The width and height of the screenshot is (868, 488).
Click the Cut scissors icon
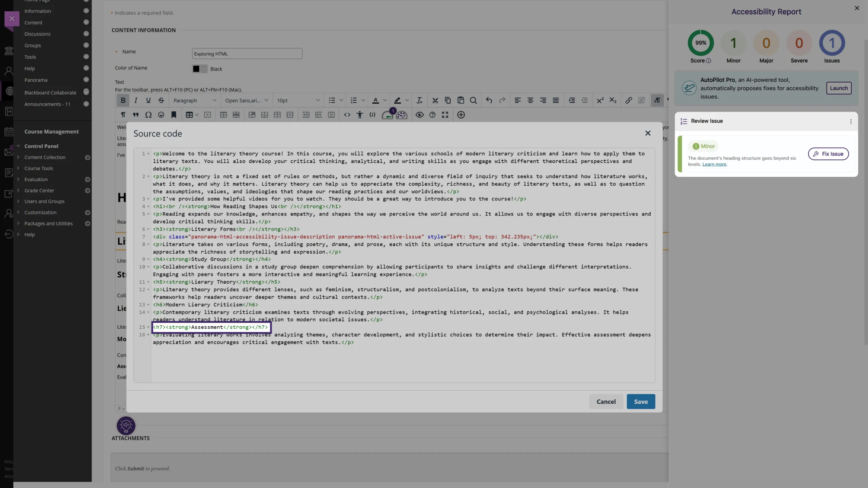[x=435, y=100]
